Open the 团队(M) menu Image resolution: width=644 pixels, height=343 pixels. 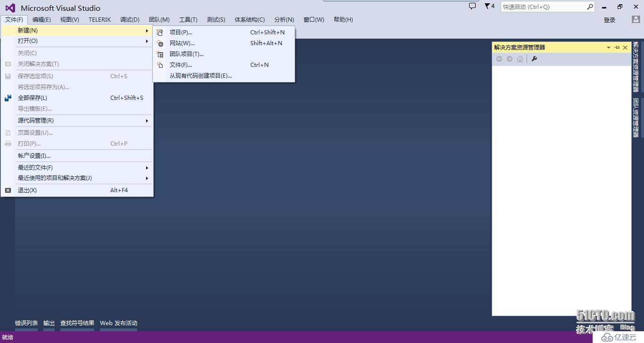tap(159, 20)
